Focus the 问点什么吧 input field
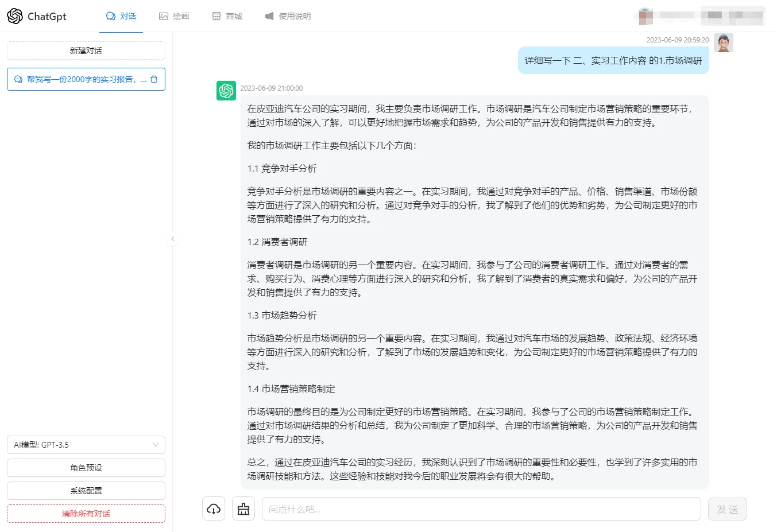This screenshot has height=532, width=777. coord(481,509)
